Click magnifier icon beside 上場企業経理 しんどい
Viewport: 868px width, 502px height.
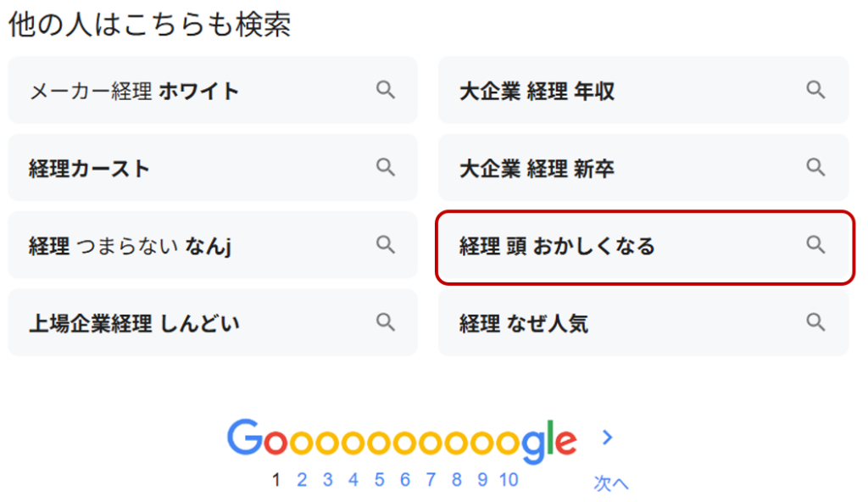click(386, 322)
